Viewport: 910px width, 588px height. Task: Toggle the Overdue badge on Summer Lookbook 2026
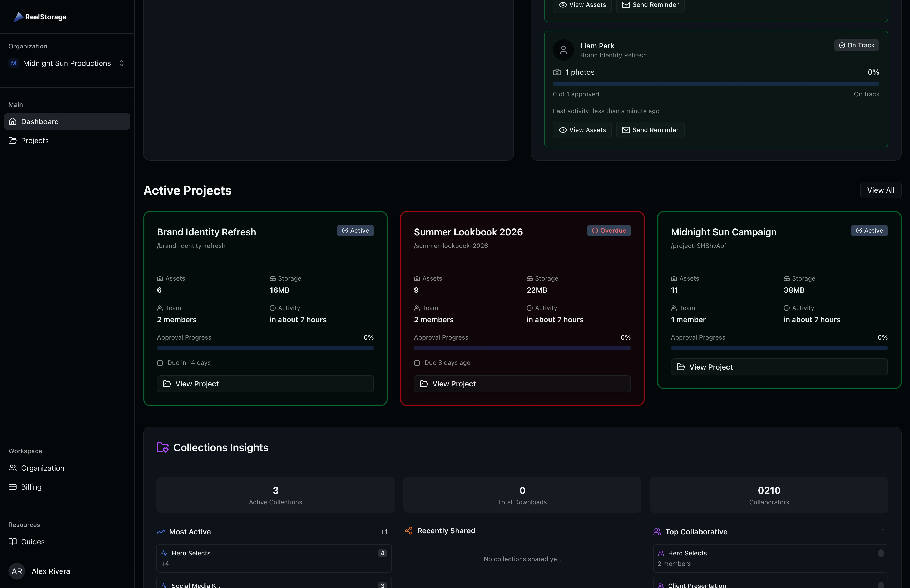pos(609,231)
